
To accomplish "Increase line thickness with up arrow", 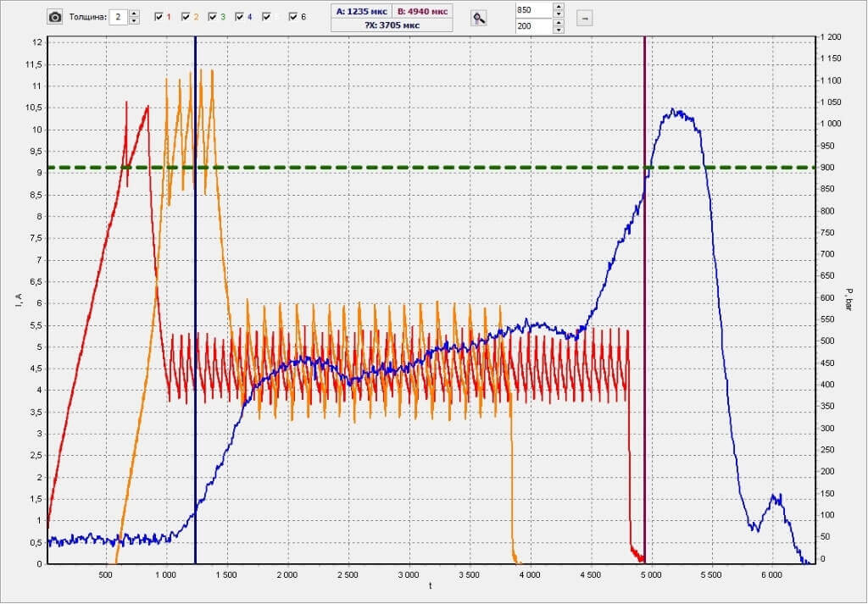I will 135,14.
